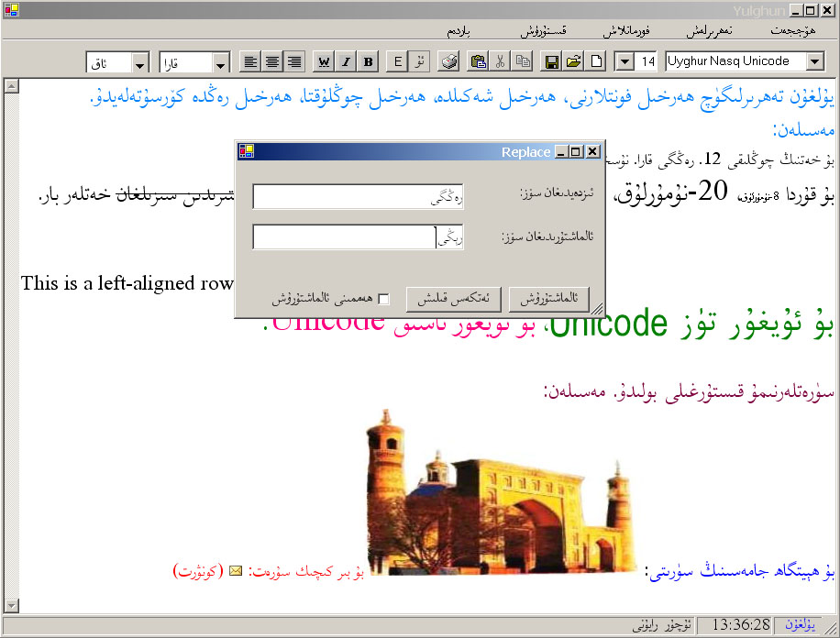Click the copy icon

coord(523,62)
